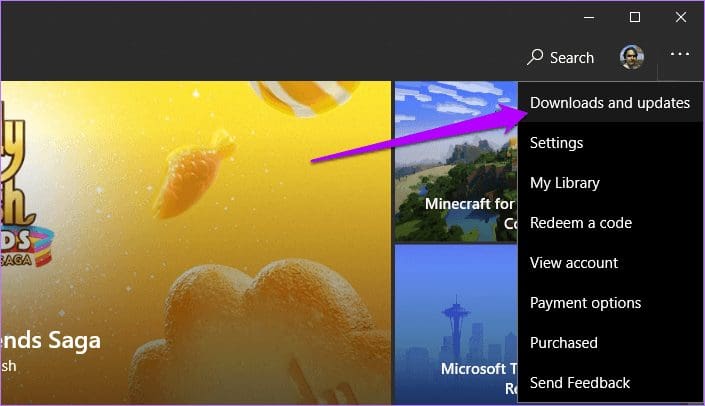
Task: Select Redeem a code
Action: 610,223
